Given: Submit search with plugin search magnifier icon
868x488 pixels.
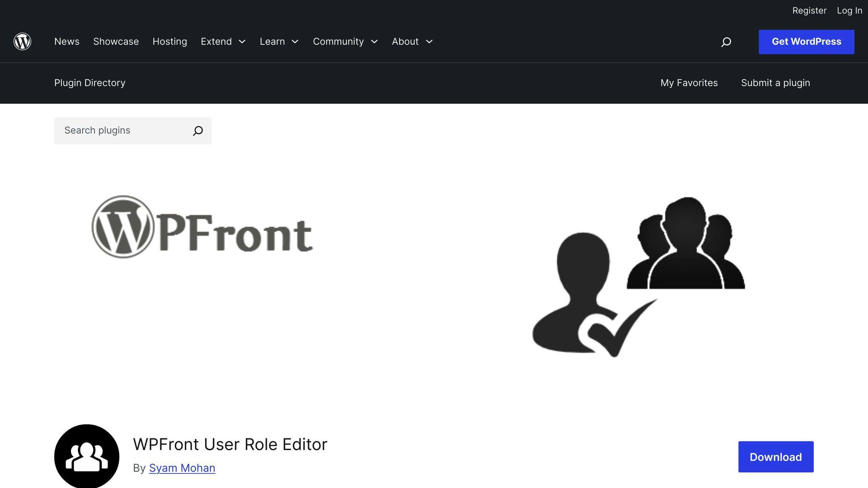Looking at the screenshot, I should tap(198, 130).
